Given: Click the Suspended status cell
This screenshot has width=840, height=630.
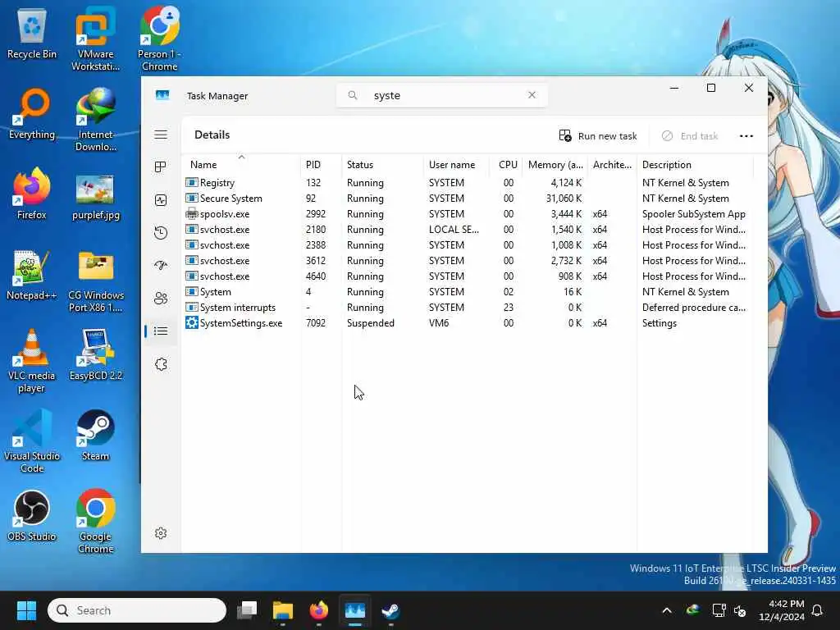Looking at the screenshot, I should point(370,323).
